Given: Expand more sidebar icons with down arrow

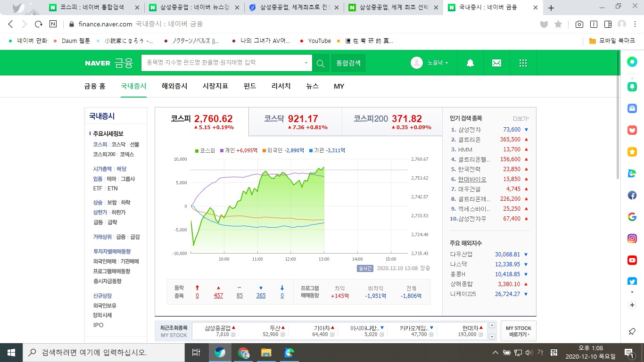Looking at the screenshot, I should pyautogui.click(x=632, y=292).
